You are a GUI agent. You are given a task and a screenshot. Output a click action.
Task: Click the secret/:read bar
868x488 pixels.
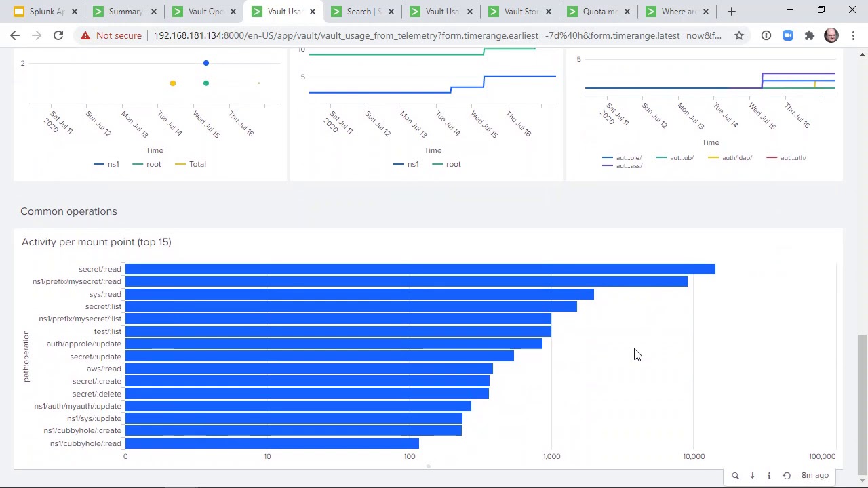coord(420,269)
